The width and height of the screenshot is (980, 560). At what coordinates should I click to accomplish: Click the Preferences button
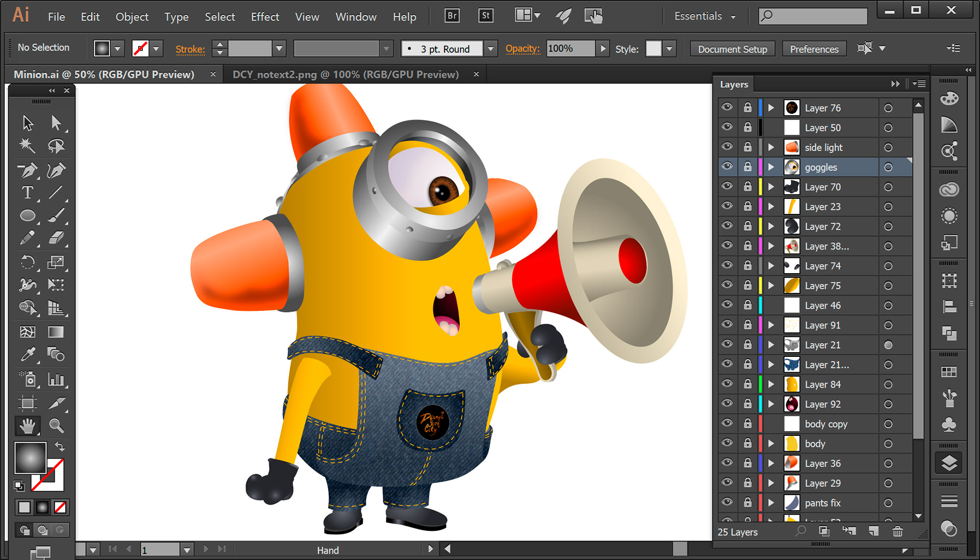click(814, 49)
